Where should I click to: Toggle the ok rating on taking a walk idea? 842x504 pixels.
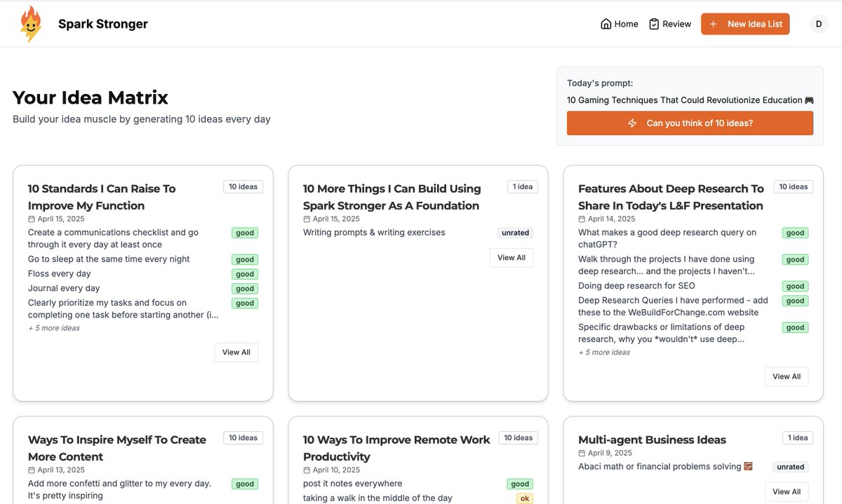[x=524, y=498]
